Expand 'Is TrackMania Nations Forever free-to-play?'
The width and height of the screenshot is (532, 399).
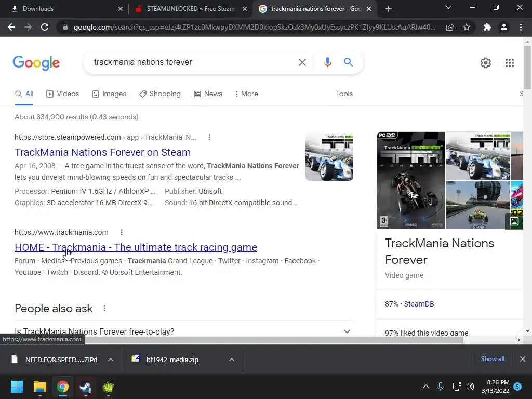pos(184,331)
